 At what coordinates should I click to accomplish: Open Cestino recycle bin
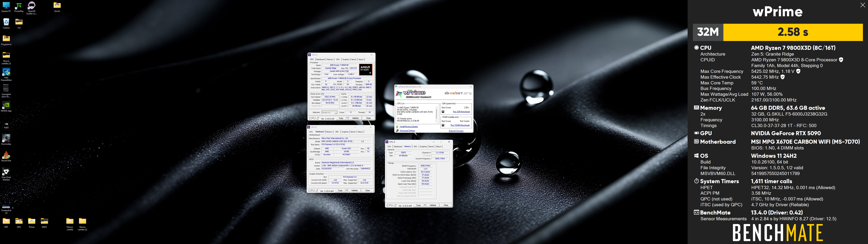click(x=6, y=23)
